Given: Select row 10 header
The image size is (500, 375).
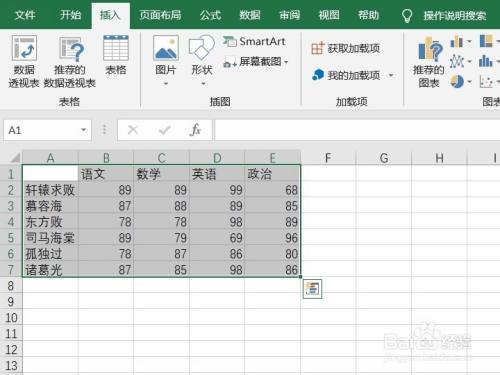Looking at the screenshot, I should pyautogui.click(x=11, y=318).
